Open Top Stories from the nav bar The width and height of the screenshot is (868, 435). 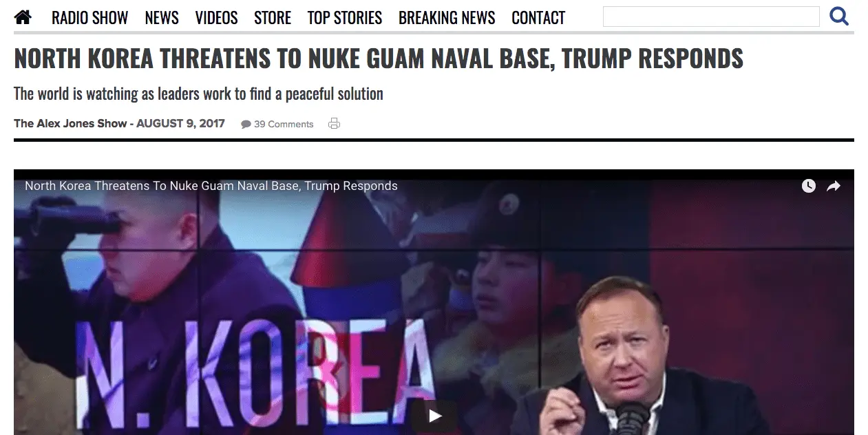[x=345, y=18]
